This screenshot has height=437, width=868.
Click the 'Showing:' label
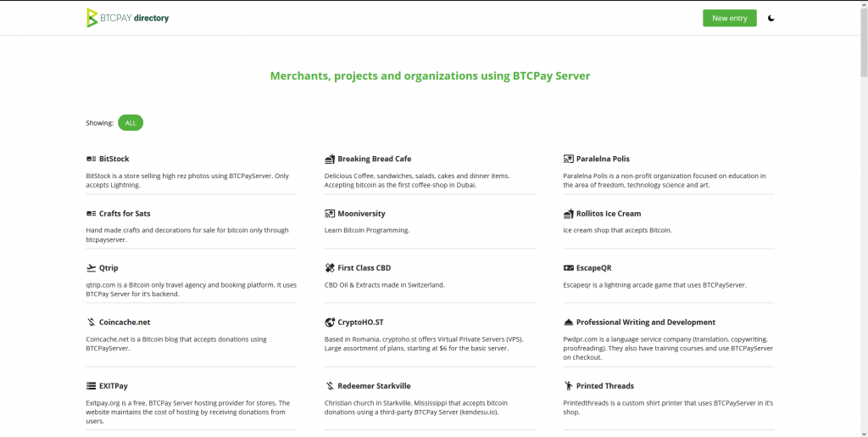pos(100,123)
